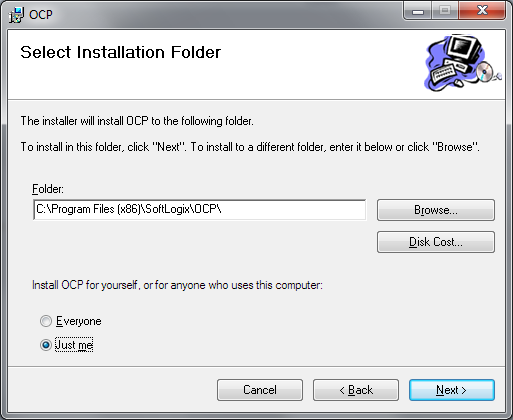This screenshot has height=420, width=513.
Task: Click the grayed-out maximize window button
Action: 445,11
